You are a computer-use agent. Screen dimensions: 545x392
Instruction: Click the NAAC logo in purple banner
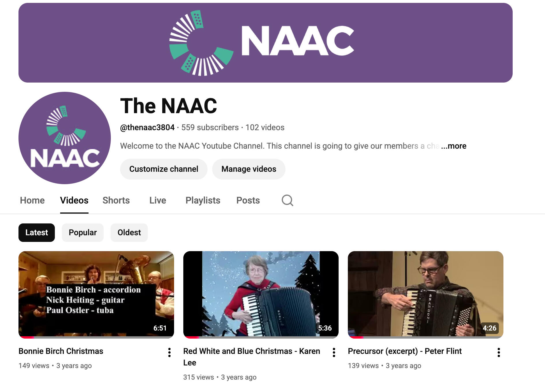click(262, 43)
